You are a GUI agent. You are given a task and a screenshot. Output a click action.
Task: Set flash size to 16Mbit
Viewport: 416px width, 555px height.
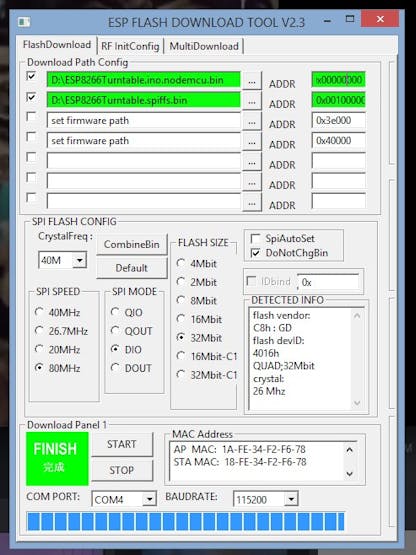pos(199,319)
